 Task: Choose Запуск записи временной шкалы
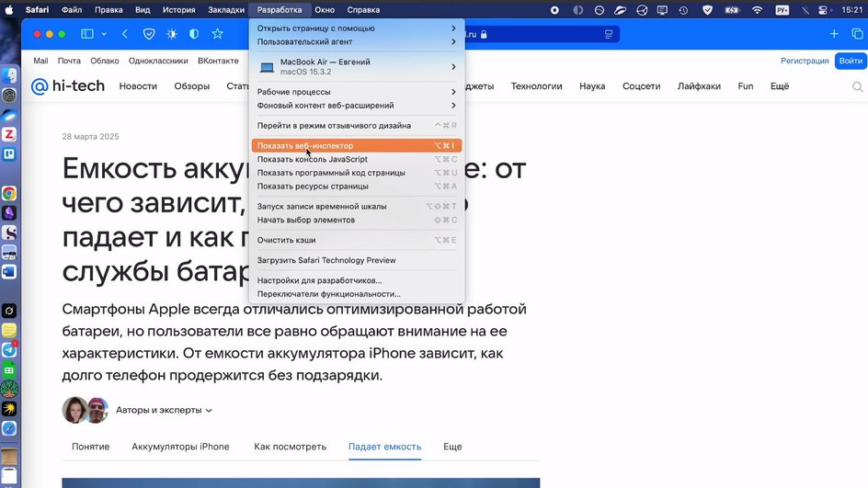[x=357, y=207]
